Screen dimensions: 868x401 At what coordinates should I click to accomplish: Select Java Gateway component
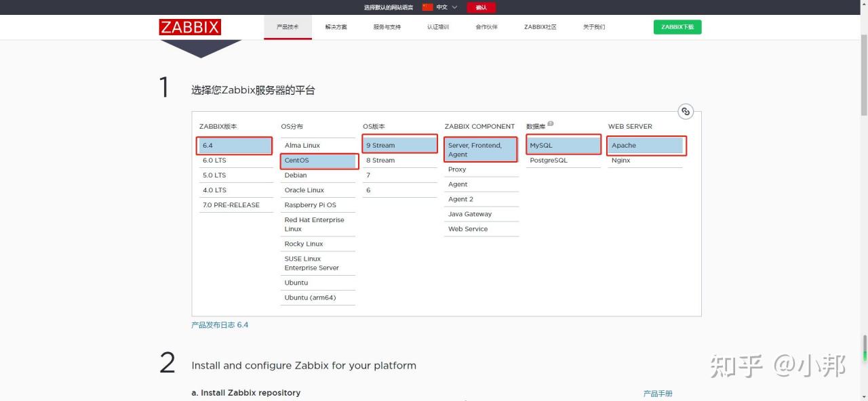[x=481, y=214]
